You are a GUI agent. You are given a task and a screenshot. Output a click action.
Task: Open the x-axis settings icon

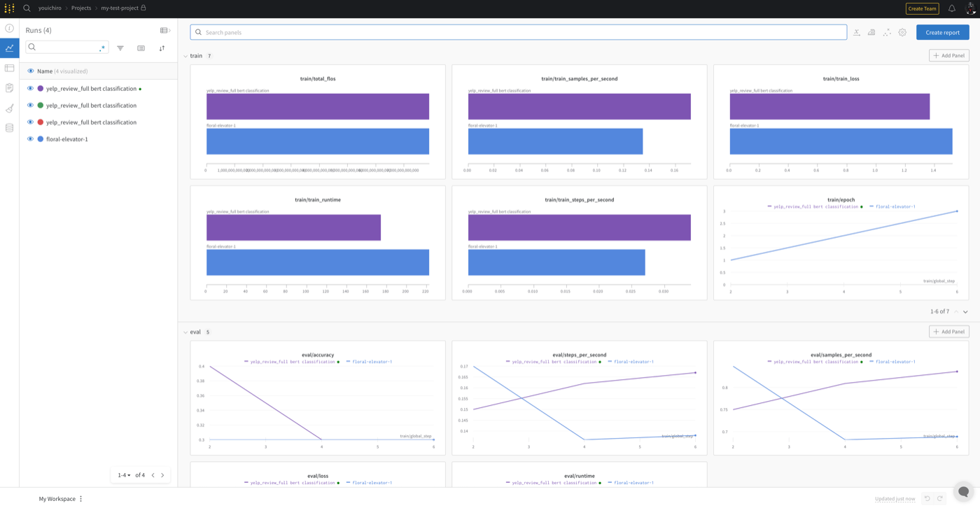(x=856, y=32)
